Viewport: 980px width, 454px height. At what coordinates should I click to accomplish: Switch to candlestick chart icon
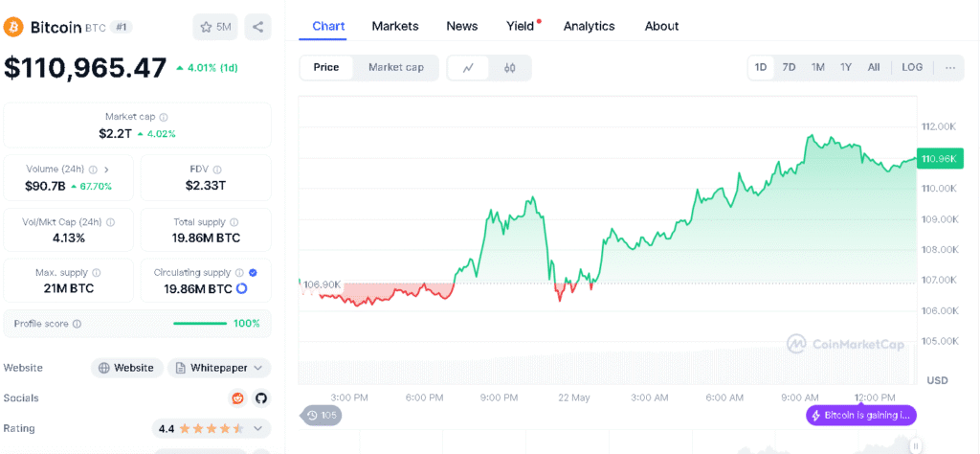pos(509,68)
